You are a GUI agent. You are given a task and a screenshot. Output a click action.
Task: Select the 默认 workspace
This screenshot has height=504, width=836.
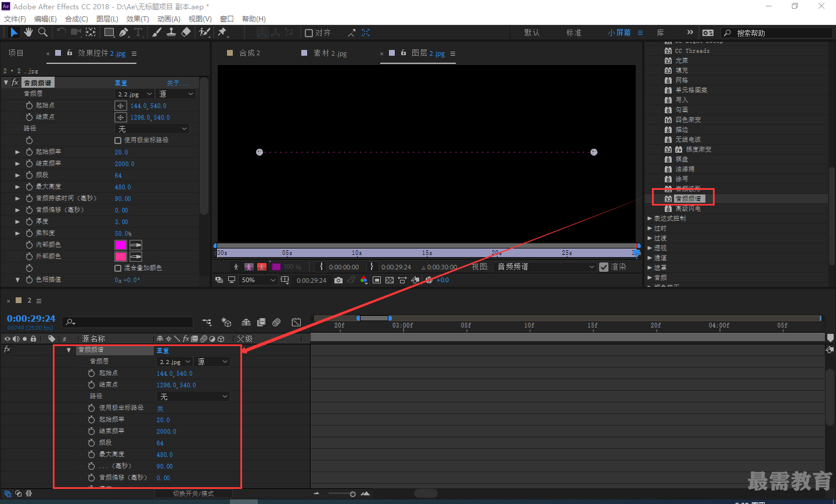click(x=532, y=33)
